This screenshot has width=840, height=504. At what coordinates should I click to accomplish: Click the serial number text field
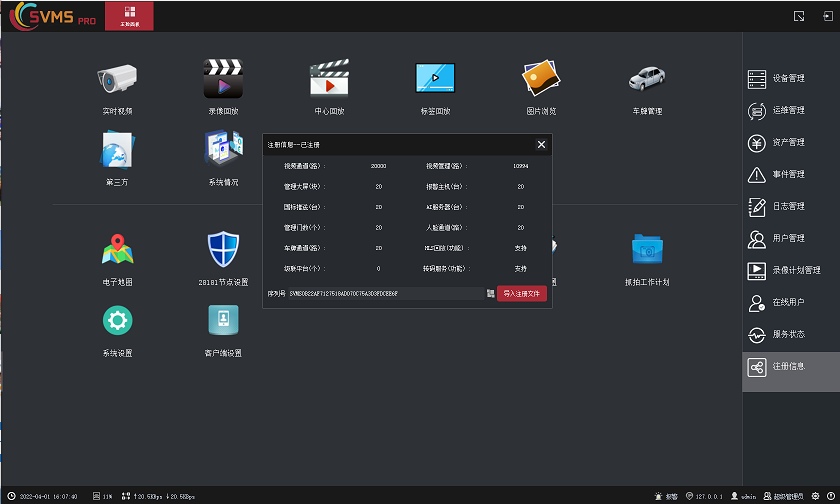tap(385, 294)
